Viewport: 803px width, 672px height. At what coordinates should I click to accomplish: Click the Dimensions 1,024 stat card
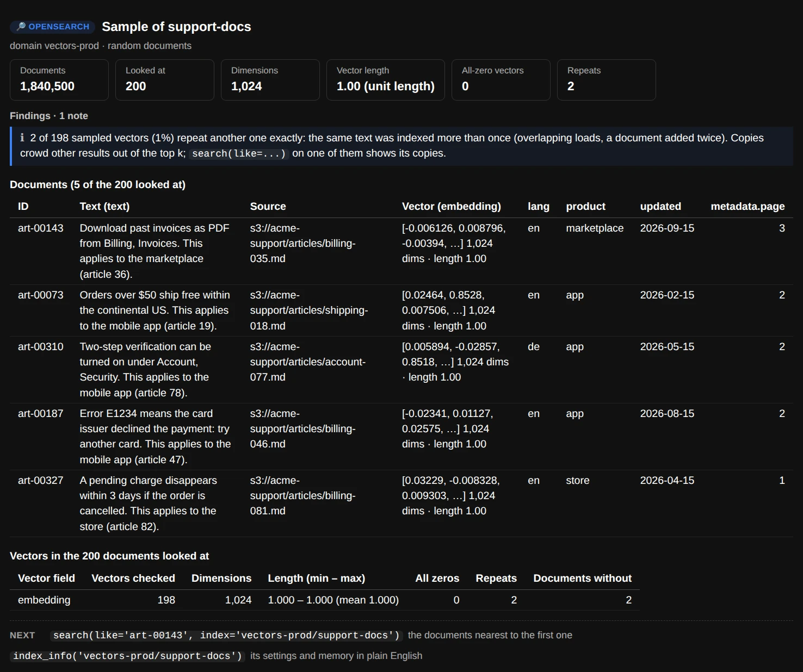click(270, 80)
